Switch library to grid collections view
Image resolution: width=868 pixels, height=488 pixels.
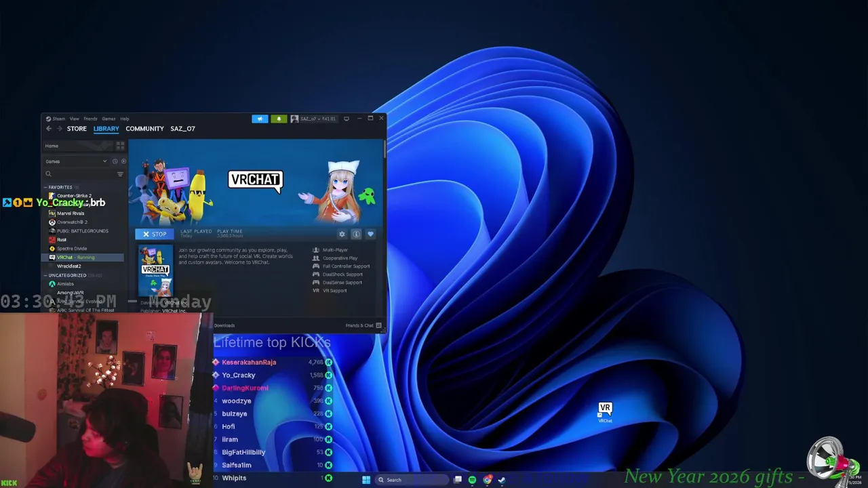(x=120, y=146)
